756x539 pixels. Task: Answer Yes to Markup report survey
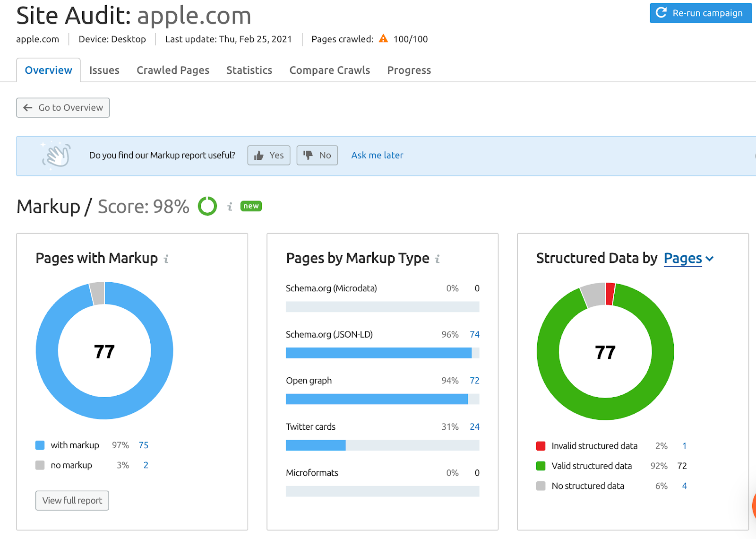click(269, 156)
